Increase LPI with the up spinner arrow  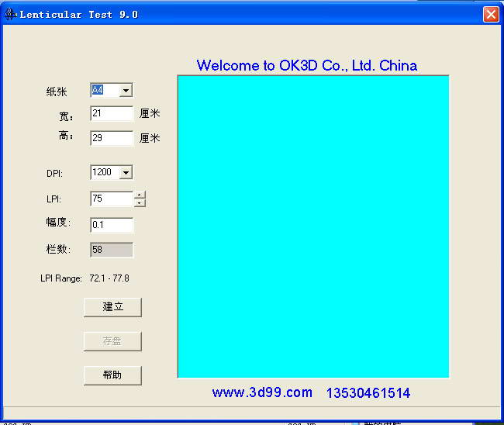[140, 195]
